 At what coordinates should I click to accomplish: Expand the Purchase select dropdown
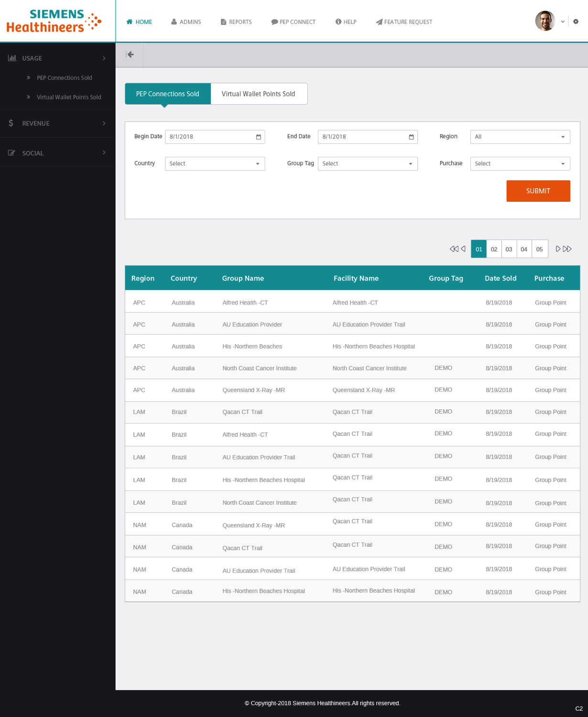tap(520, 163)
